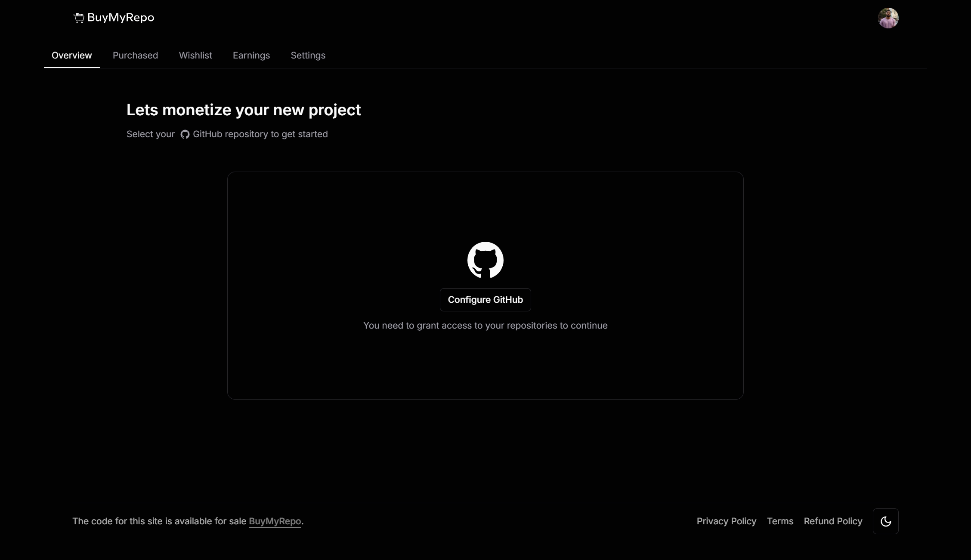Click the small GitHub icon in the subtitle
The width and height of the screenshot is (971, 560).
tap(185, 134)
